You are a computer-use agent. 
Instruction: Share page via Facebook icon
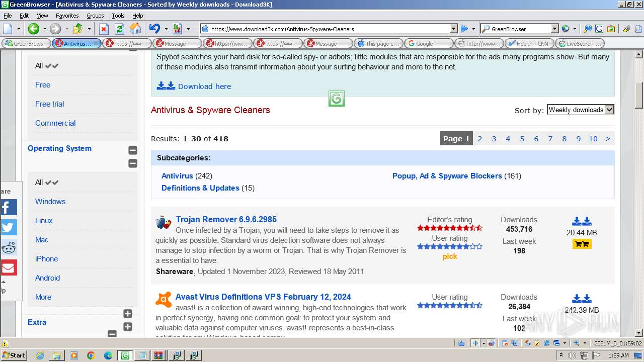pos(8,207)
